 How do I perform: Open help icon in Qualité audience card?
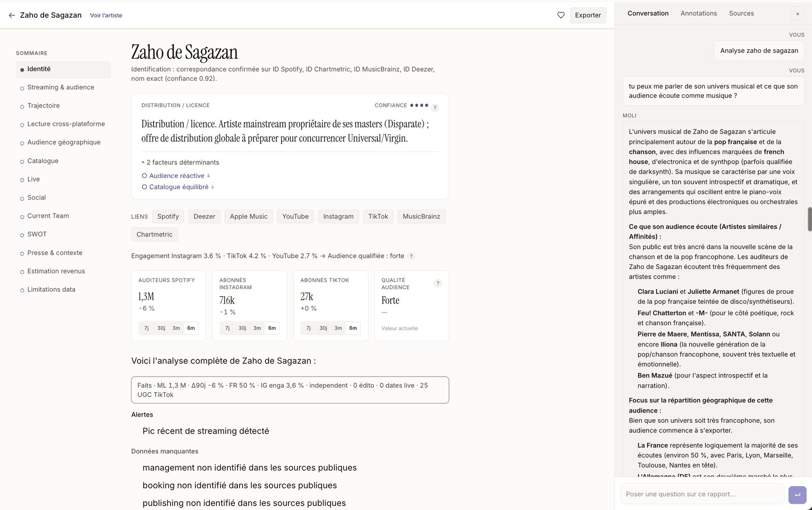(438, 283)
